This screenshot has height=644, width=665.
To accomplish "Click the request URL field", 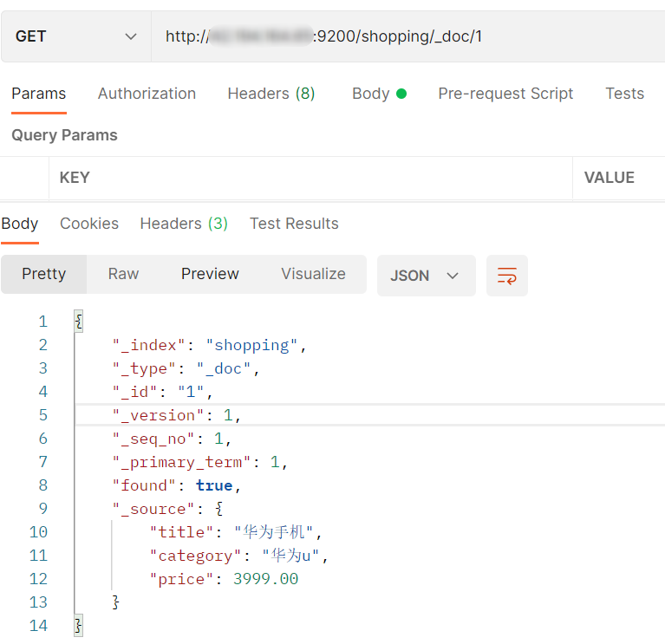I will click(407, 36).
